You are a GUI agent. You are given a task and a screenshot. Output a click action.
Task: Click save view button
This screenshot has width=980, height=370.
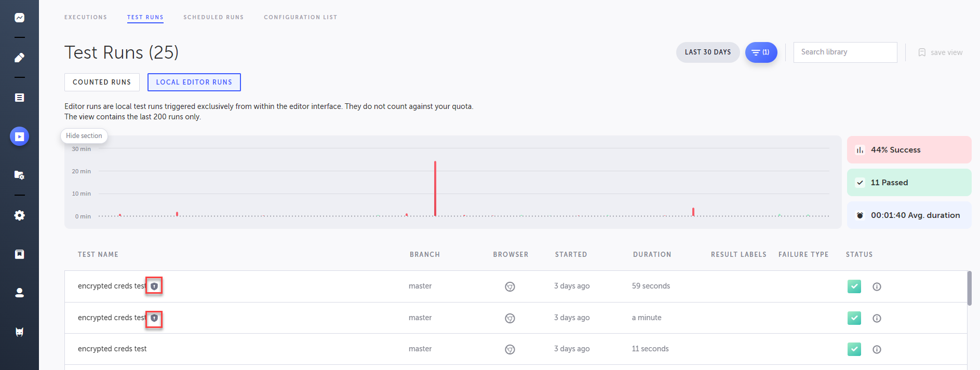pyautogui.click(x=941, y=52)
